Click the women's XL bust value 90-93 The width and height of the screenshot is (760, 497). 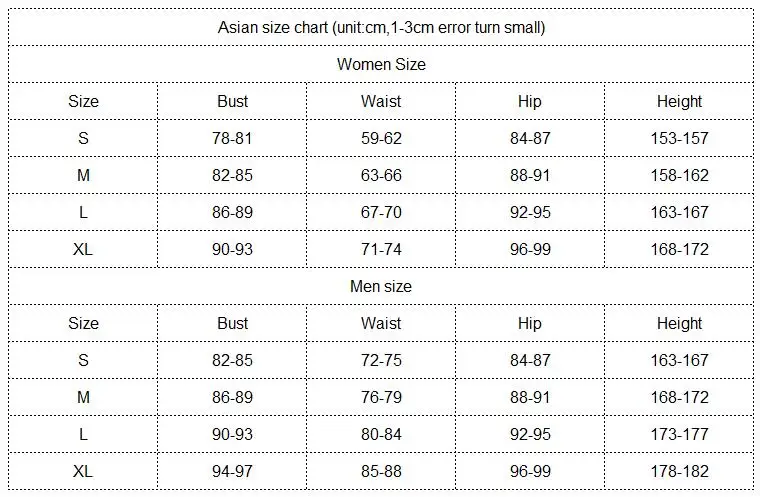click(x=232, y=250)
